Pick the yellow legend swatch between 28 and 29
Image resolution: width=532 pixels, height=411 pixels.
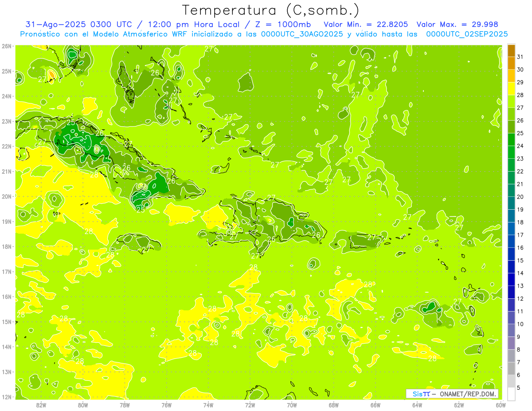pos(511,89)
